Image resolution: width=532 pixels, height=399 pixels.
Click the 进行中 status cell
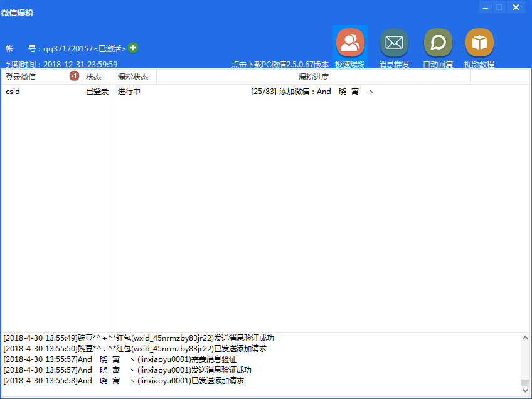point(129,92)
